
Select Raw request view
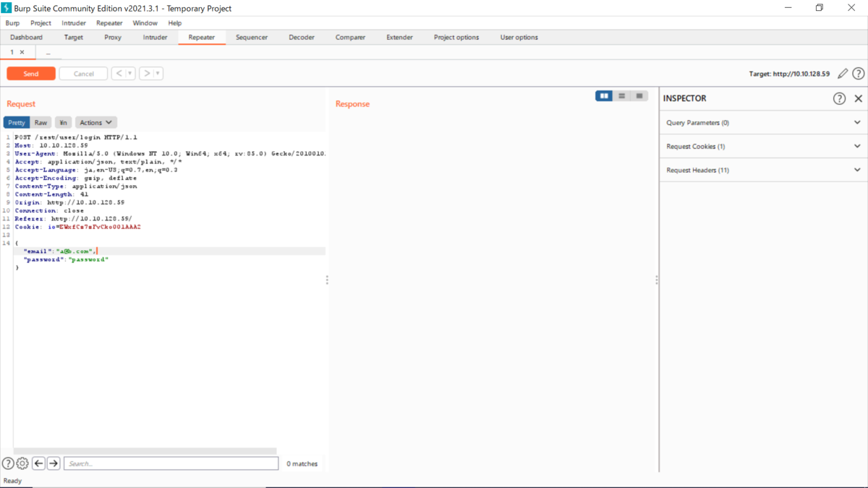[41, 123]
